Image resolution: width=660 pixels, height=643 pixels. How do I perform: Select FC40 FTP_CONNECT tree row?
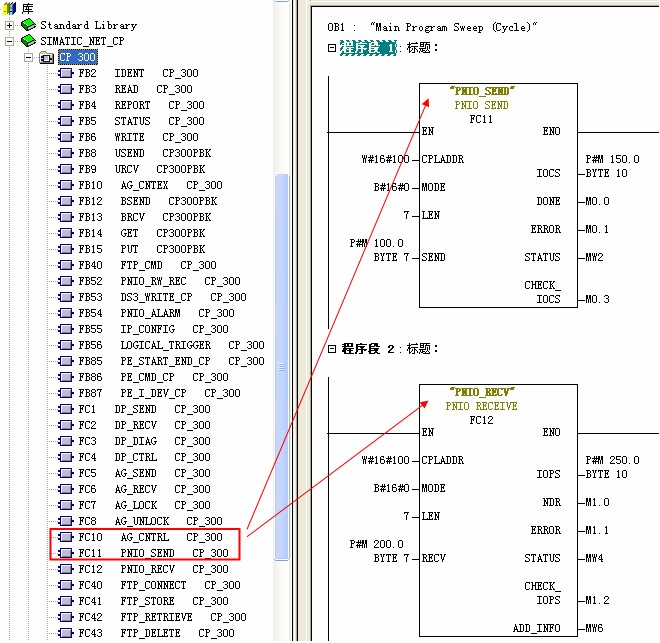[x=149, y=585]
